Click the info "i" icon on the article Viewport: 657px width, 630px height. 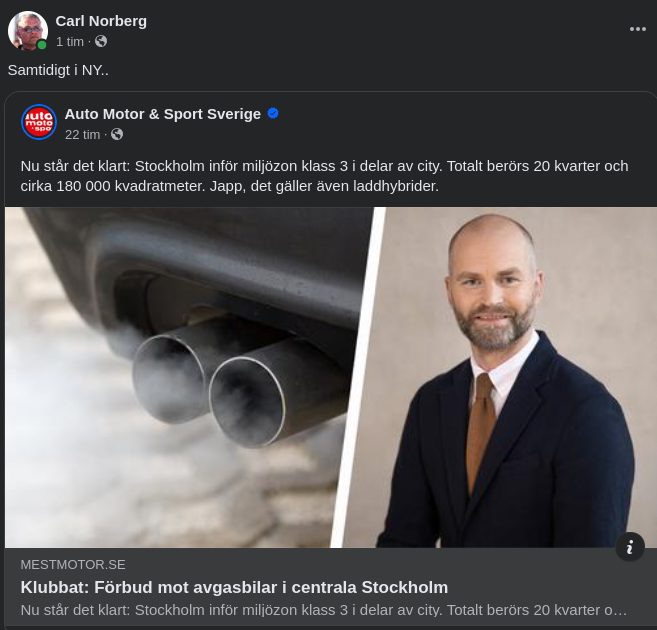[630, 546]
